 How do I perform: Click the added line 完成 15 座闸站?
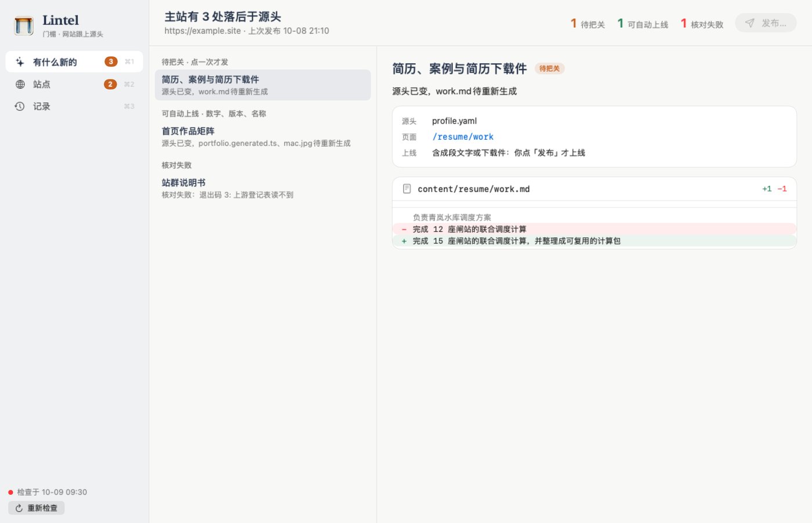(x=594, y=241)
